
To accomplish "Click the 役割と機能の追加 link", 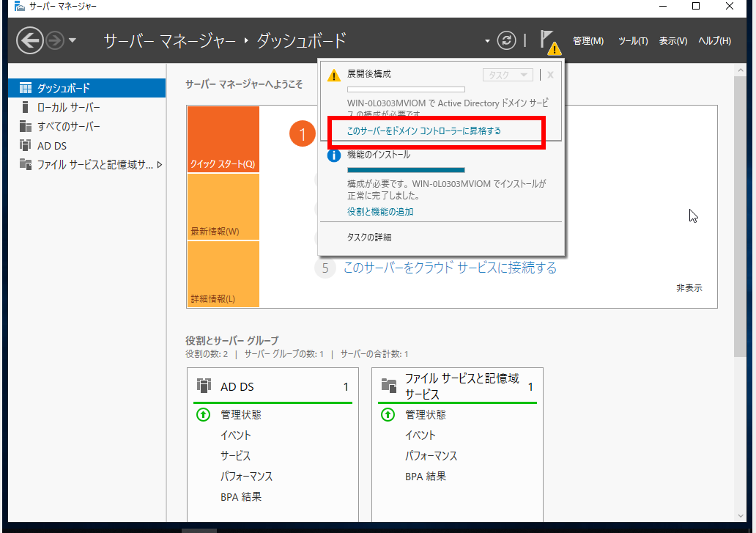I will (x=380, y=212).
